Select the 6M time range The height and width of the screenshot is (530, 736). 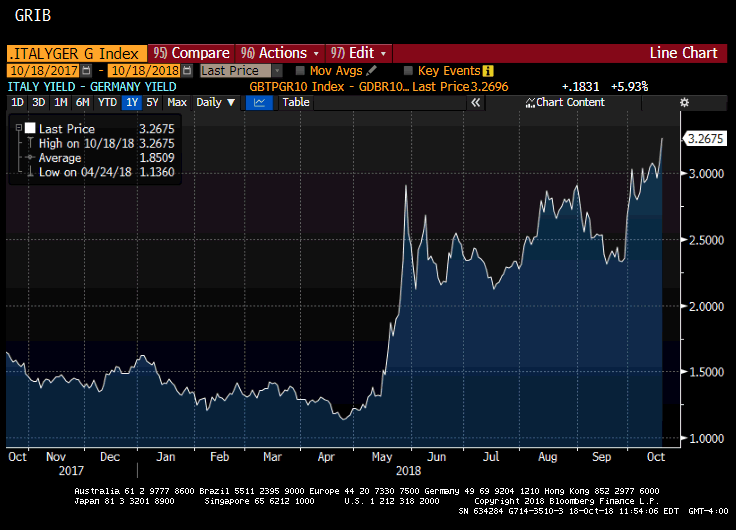(82, 102)
